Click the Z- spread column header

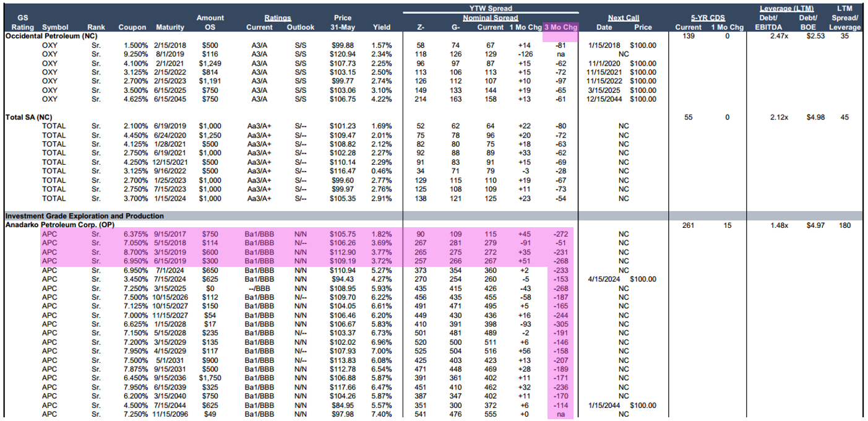421,28
